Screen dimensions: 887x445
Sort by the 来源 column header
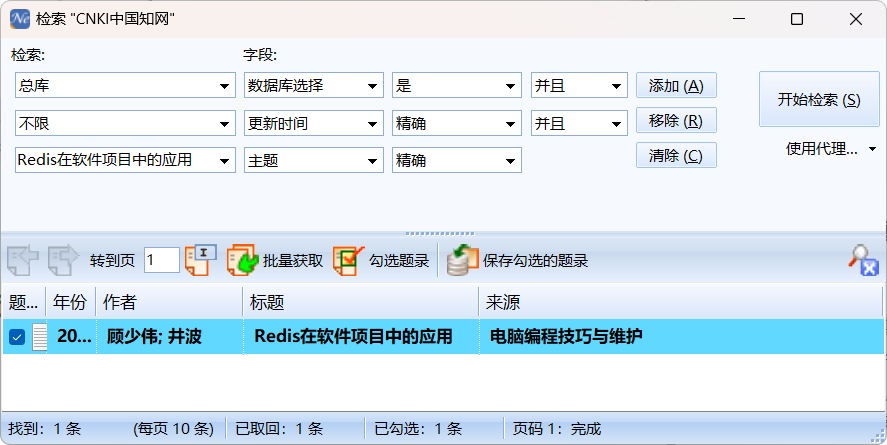pyautogui.click(x=681, y=303)
